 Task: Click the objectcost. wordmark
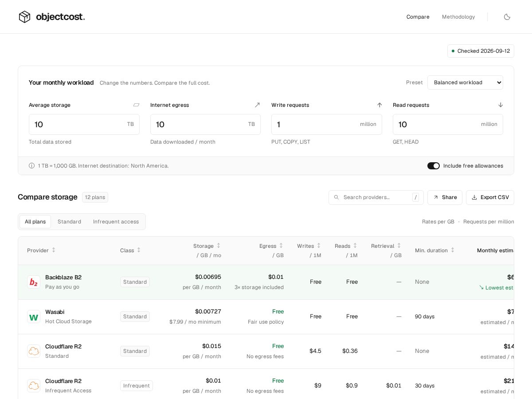[x=60, y=17]
